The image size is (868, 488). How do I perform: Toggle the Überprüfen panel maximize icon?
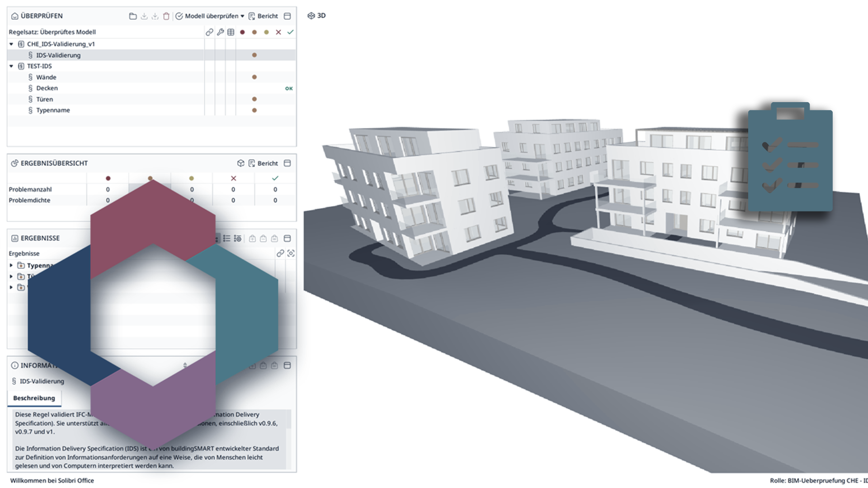point(287,16)
